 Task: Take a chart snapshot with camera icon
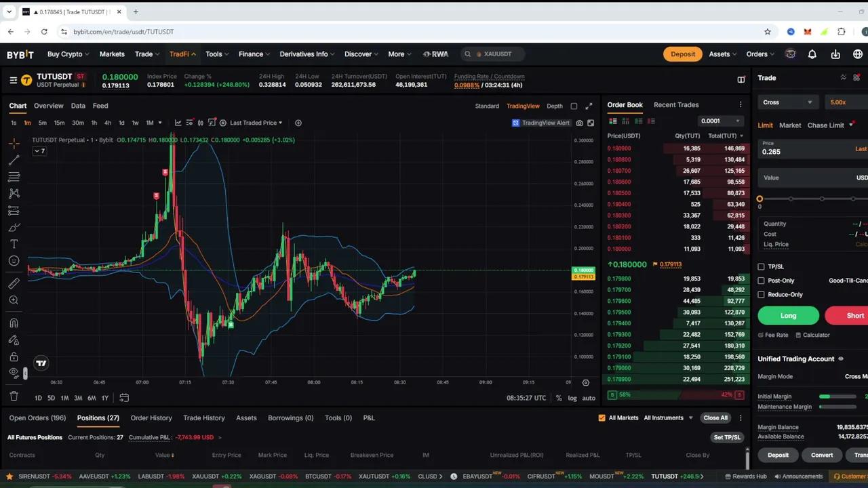[579, 123]
